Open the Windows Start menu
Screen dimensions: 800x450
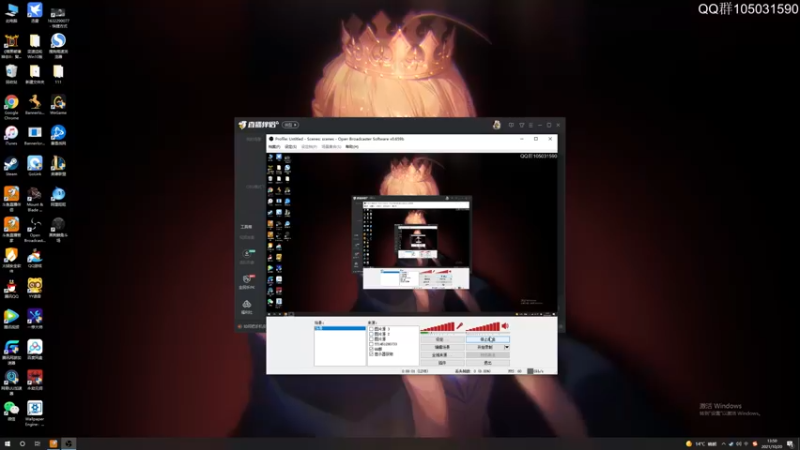[x=7, y=444]
